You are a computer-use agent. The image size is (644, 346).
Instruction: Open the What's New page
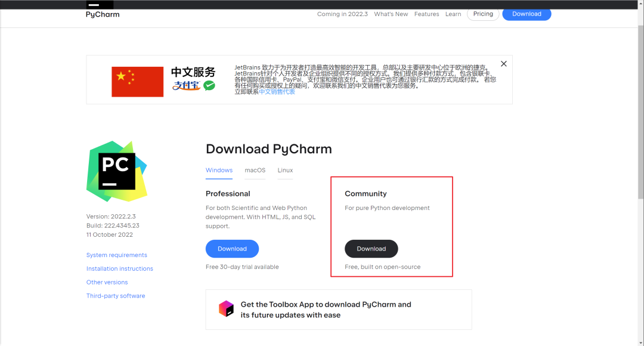391,14
